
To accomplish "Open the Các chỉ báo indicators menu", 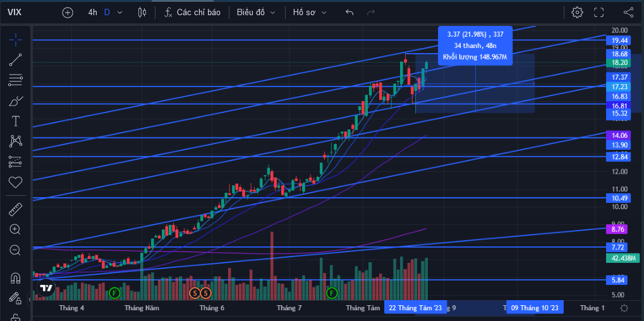I will (x=193, y=12).
